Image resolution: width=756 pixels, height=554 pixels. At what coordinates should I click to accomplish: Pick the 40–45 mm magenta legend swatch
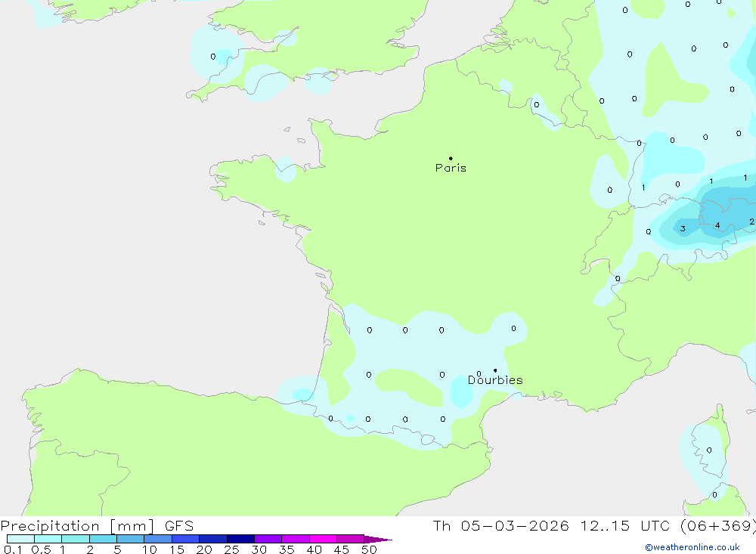(323, 539)
